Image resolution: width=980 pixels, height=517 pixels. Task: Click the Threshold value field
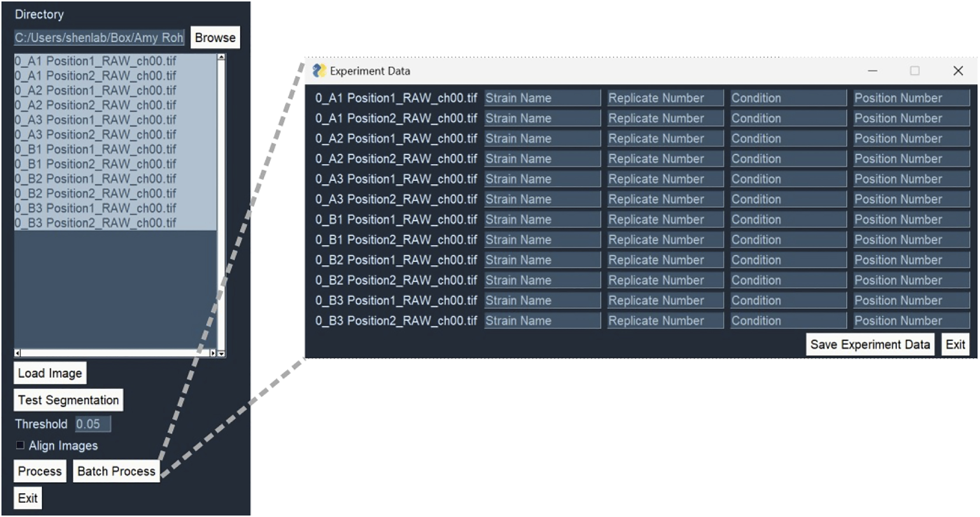[x=92, y=424]
